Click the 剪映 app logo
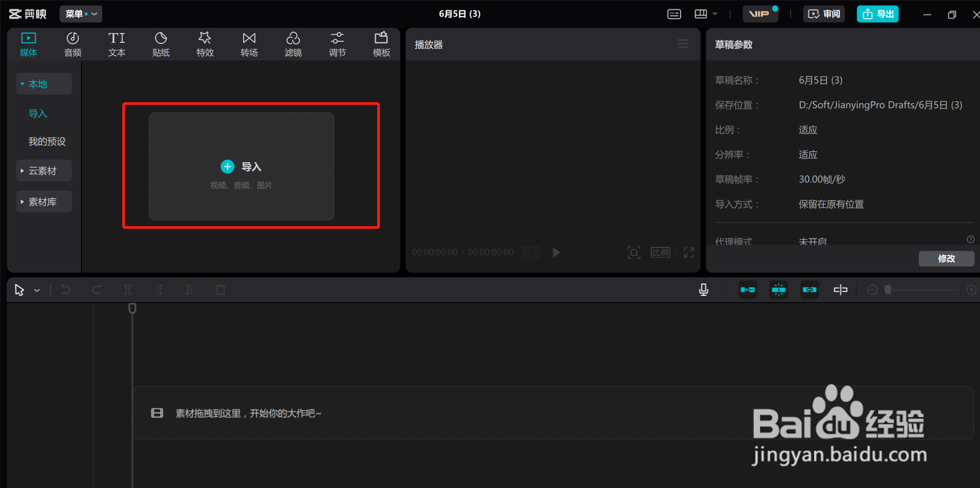The width and height of the screenshot is (980, 488). (x=28, y=14)
